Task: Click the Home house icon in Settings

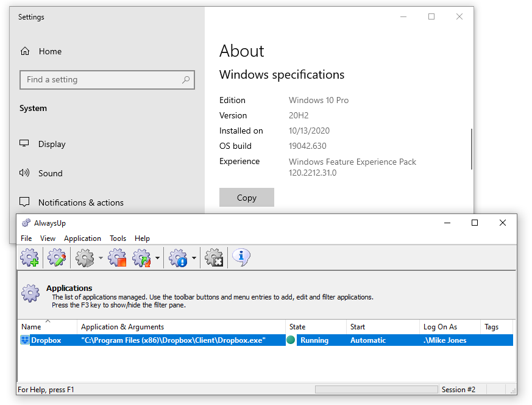Action: (x=25, y=51)
